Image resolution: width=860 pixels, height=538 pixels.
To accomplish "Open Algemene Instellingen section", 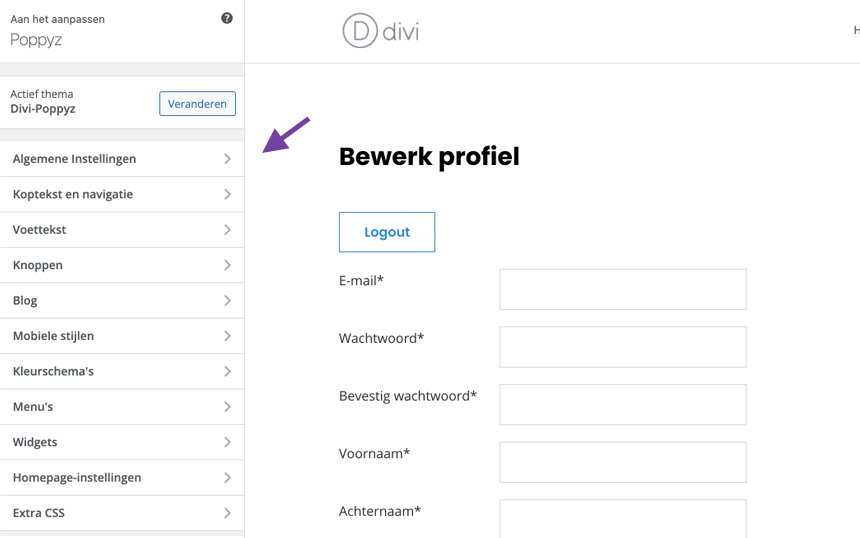I will point(122,159).
